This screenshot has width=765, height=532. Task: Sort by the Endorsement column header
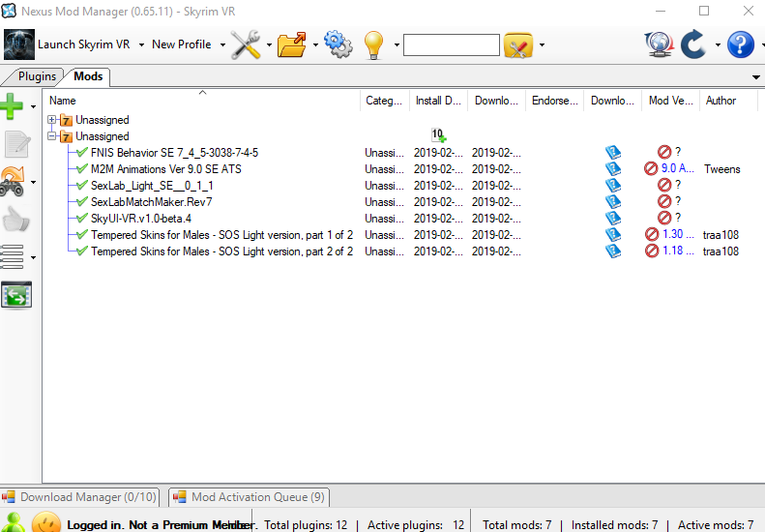(555, 101)
